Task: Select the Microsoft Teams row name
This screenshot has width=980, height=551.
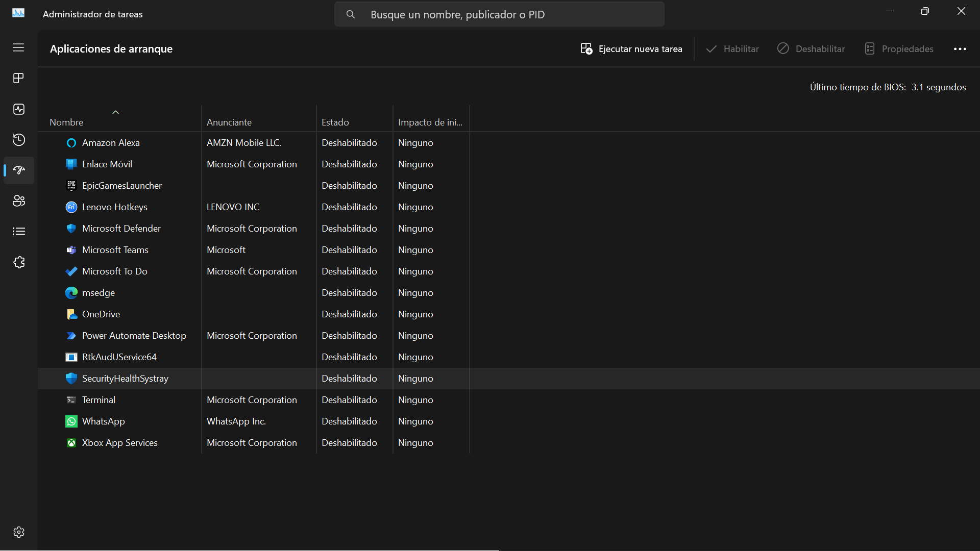Action: click(115, 250)
